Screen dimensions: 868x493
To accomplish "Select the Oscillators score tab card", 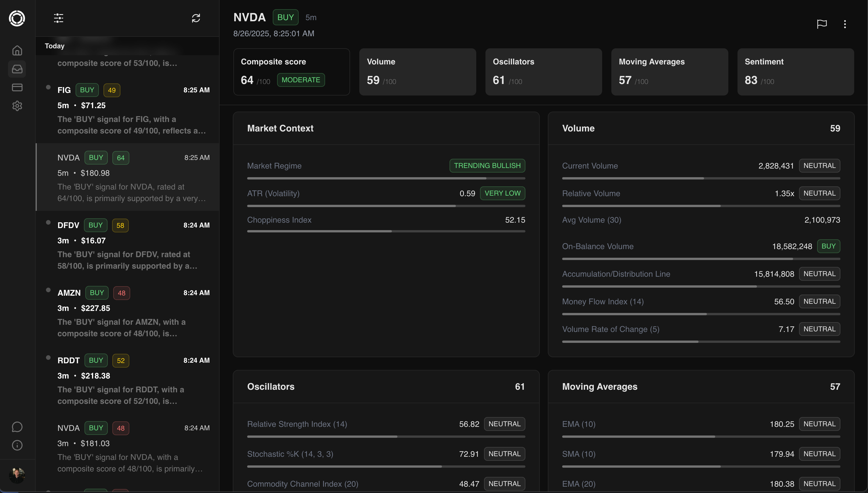I will point(543,71).
